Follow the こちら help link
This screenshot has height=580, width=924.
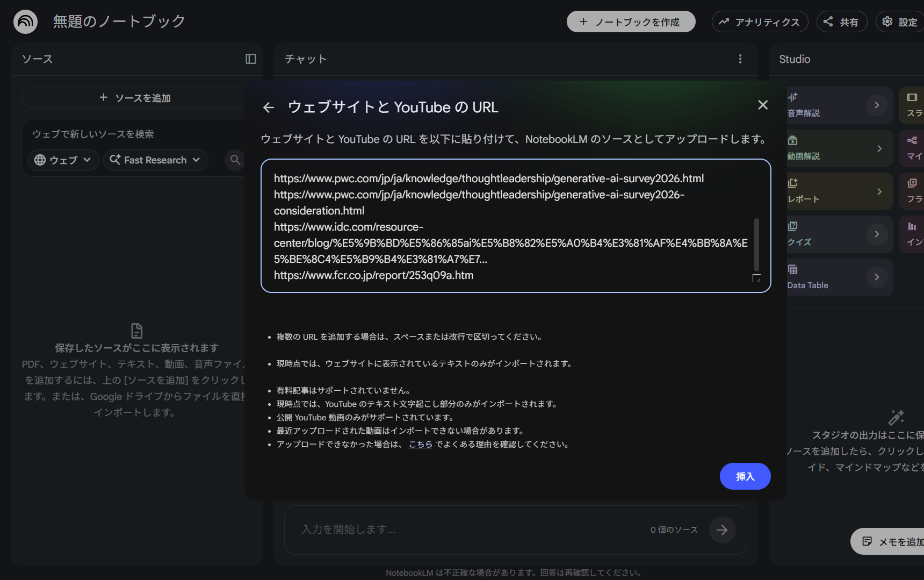[421, 445]
